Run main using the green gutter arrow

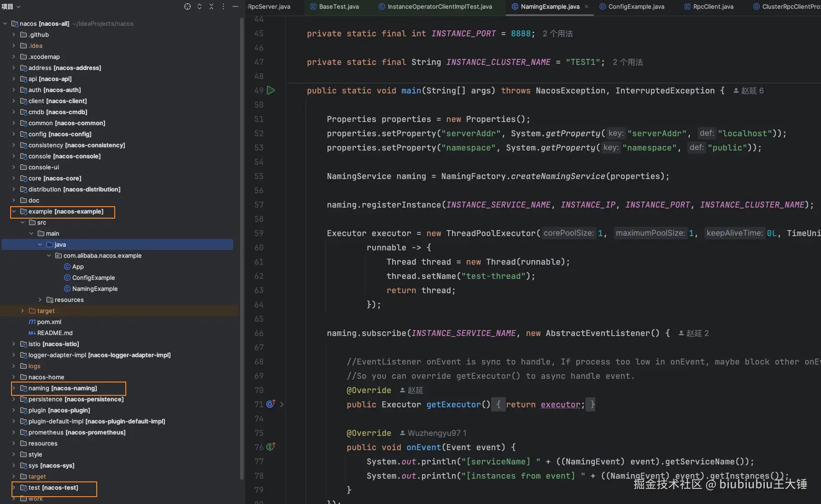point(271,90)
